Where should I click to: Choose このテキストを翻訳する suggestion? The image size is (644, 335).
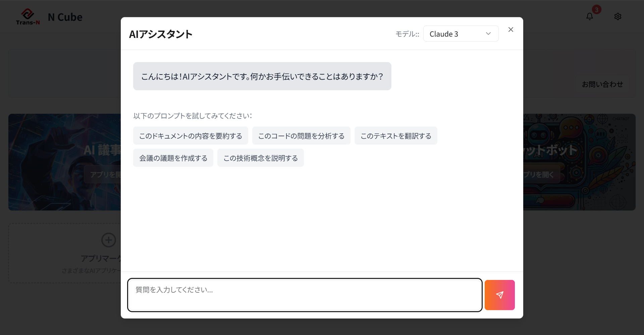click(396, 136)
